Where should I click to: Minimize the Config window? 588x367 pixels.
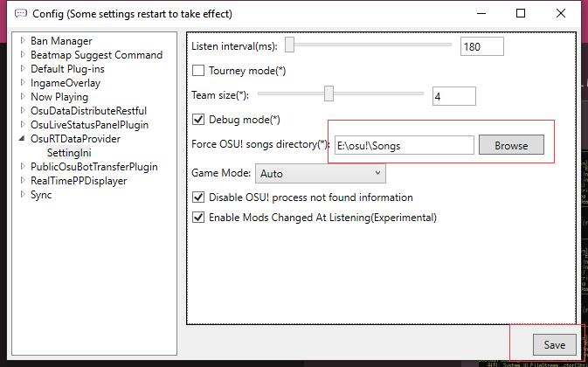[x=481, y=13]
